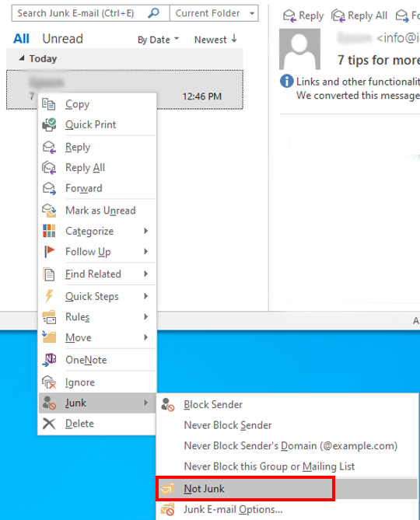
Task: Open the Current Folder search scope dropdown
Action: pyautogui.click(x=252, y=13)
